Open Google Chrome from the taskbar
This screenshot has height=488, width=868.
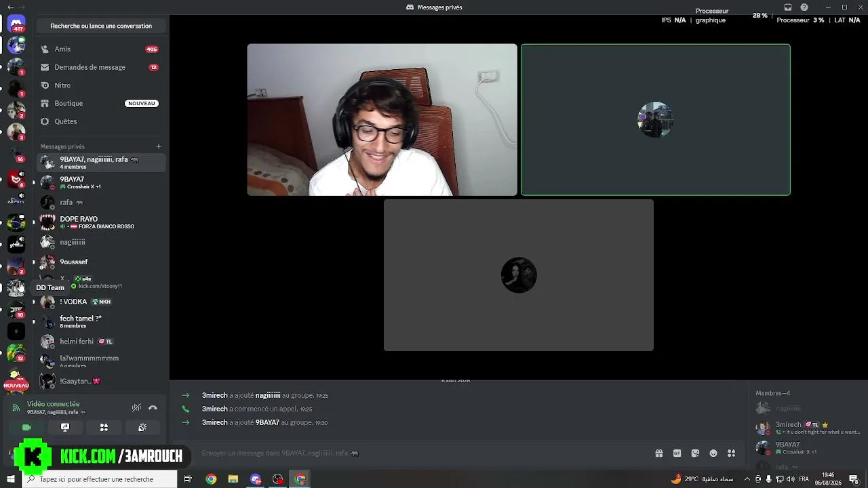[x=211, y=479]
